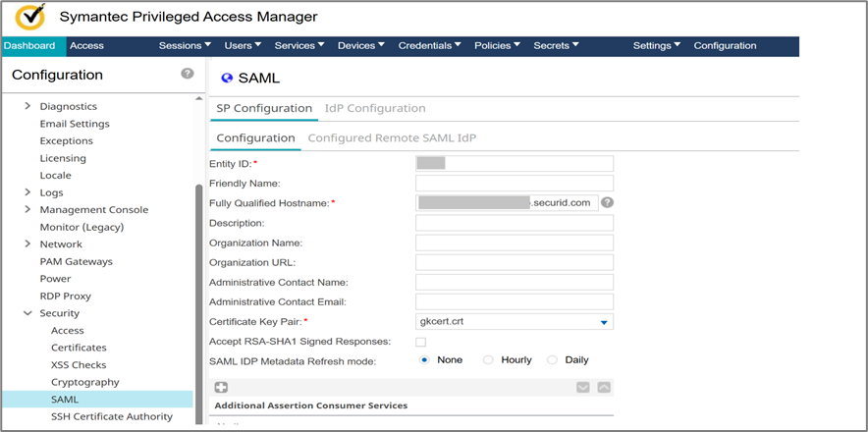
Task: Expand the Diagnostics tree node
Action: tap(27, 106)
